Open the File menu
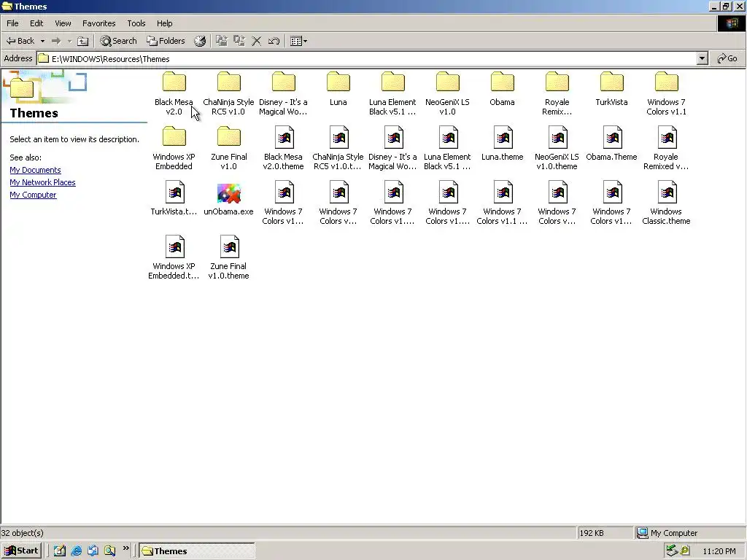Image resolution: width=747 pixels, height=560 pixels. [x=12, y=23]
